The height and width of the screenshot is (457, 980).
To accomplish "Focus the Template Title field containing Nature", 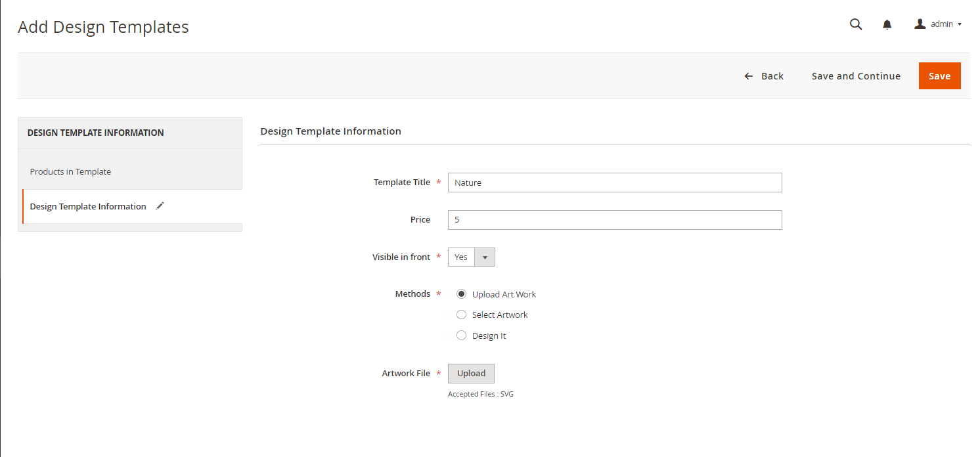I will pyautogui.click(x=614, y=183).
